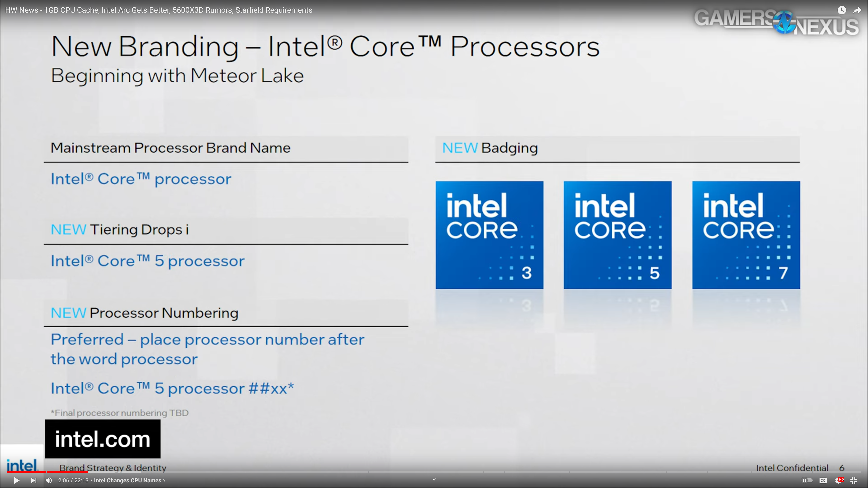Viewport: 868px width, 488px height.
Task: Share this video
Action: click(x=857, y=10)
